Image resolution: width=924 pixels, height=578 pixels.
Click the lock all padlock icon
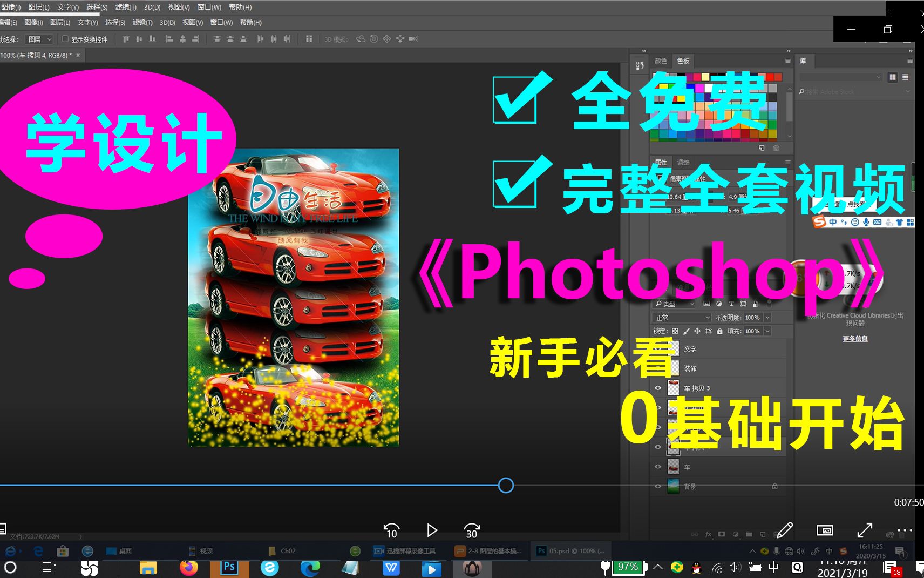pos(719,331)
